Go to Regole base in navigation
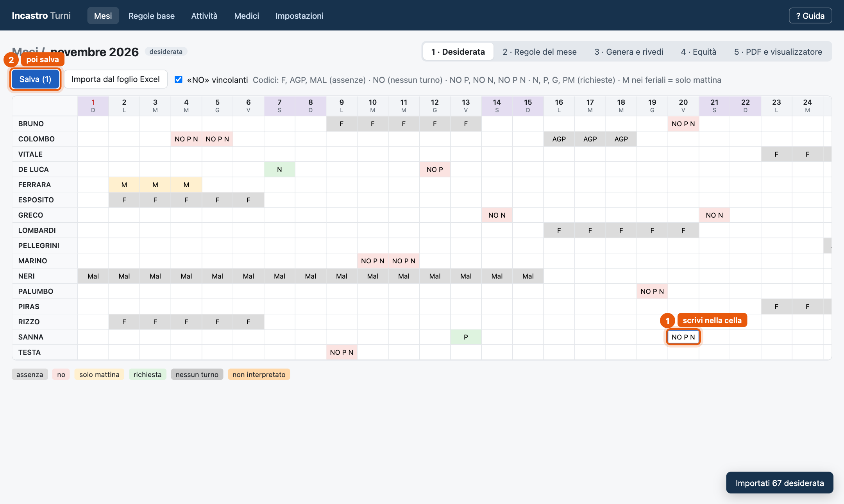The height and width of the screenshot is (504, 844). point(152,16)
